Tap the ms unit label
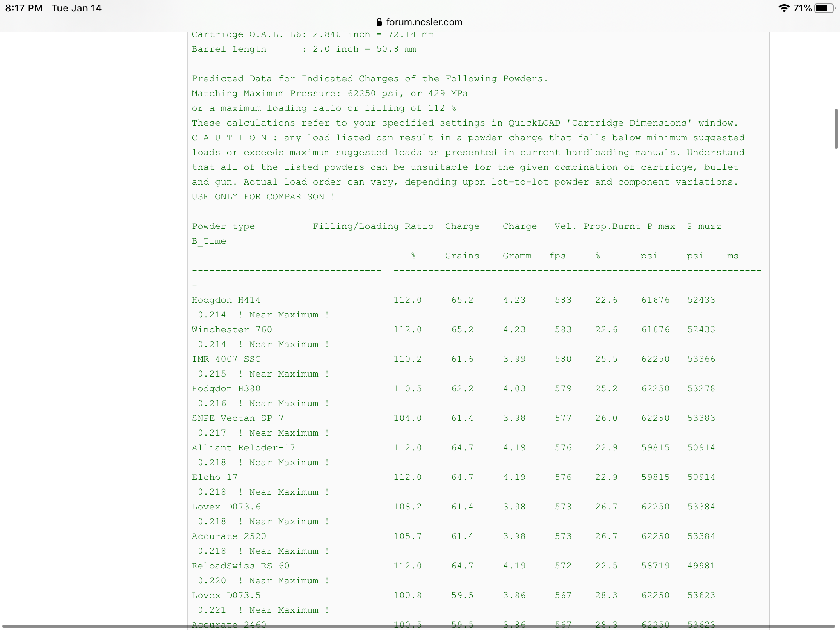The height and width of the screenshot is (630, 840). (733, 256)
